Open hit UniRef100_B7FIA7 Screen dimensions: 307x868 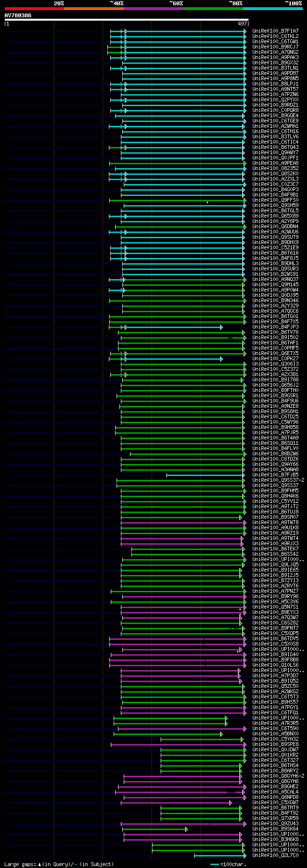(x=275, y=31)
